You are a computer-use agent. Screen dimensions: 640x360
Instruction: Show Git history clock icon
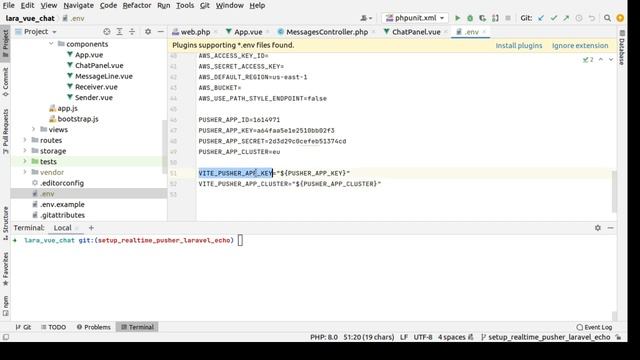(x=578, y=18)
